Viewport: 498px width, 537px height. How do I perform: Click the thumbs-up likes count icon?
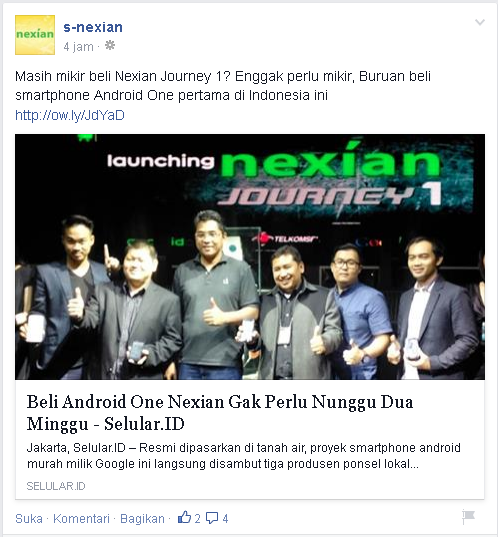click(184, 517)
